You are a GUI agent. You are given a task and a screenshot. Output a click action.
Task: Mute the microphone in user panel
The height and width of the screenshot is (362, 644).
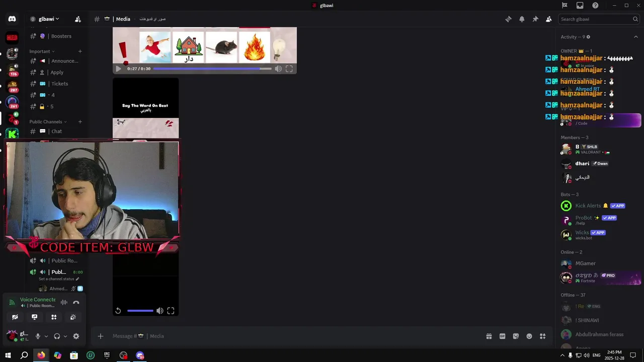(x=38, y=336)
